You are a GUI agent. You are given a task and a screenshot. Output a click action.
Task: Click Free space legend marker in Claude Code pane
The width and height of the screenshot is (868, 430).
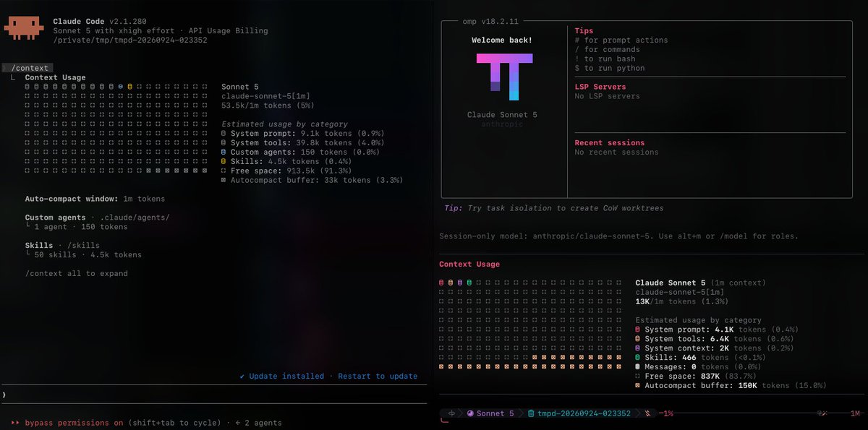[x=224, y=171]
